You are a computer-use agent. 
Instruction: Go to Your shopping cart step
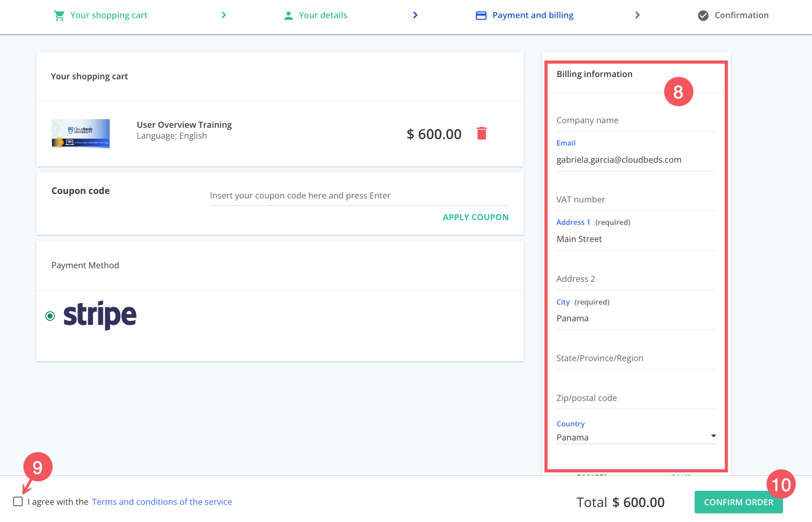click(109, 15)
